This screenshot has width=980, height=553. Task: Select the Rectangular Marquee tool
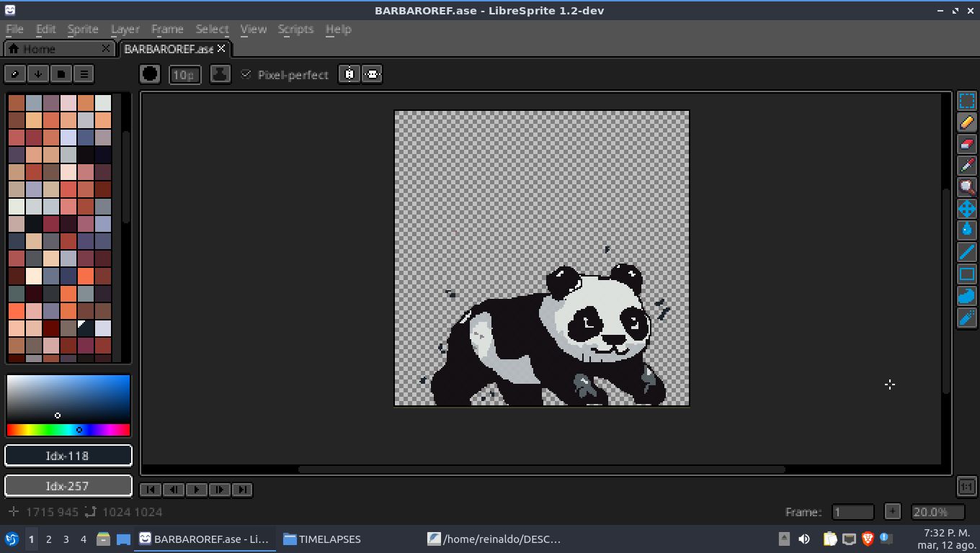coord(967,102)
